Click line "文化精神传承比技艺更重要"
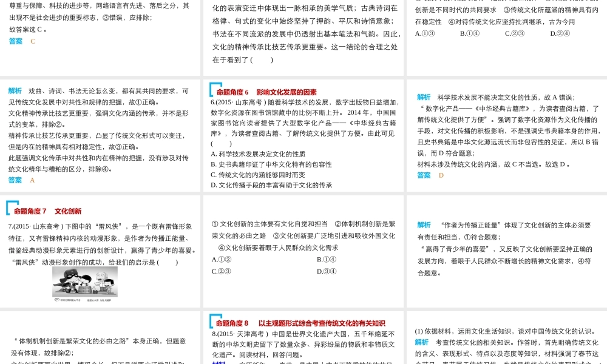Viewport: 607px width, 364px height. point(98,113)
